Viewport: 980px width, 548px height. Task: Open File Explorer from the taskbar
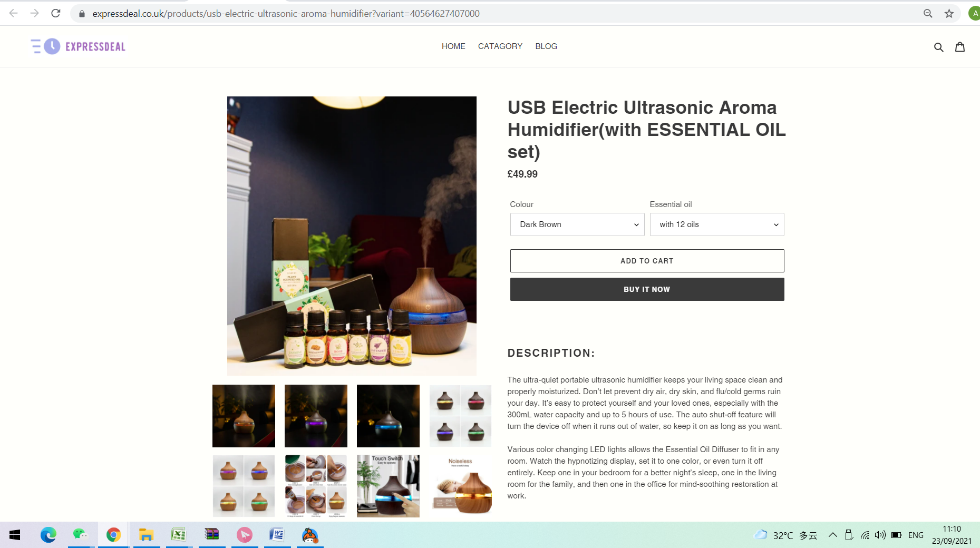(x=146, y=535)
